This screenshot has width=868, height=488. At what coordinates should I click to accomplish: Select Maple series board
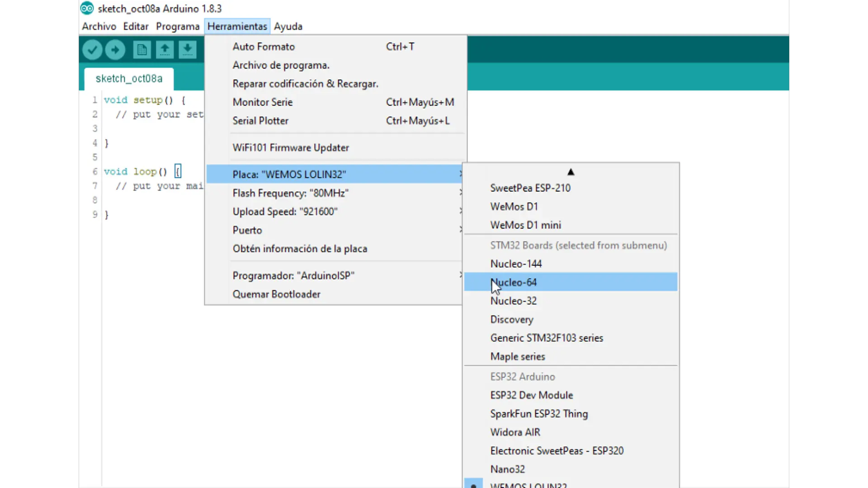[x=571, y=356]
